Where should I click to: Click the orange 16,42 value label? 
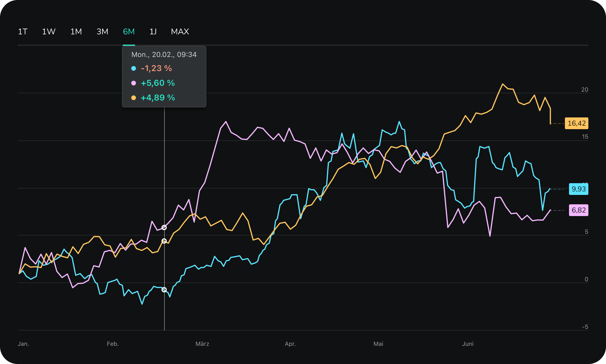tap(577, 123)
